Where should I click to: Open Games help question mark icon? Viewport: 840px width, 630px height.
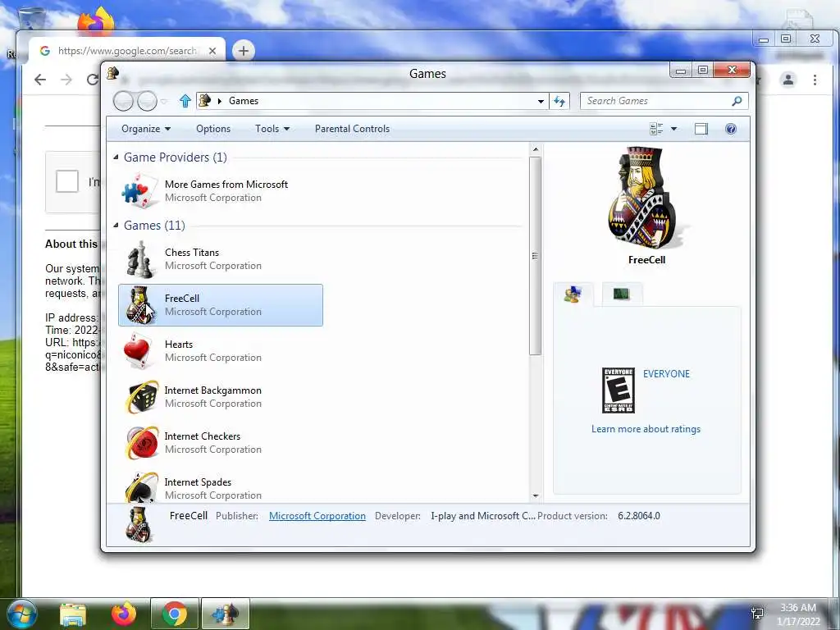tap(731, 129)
